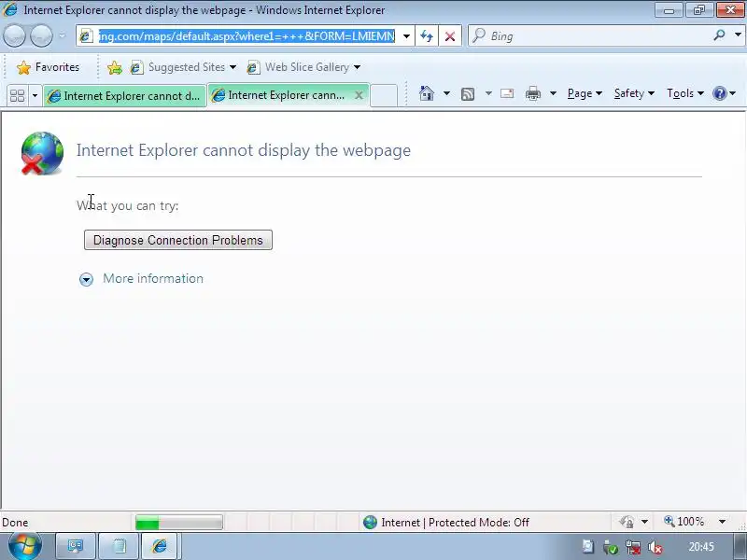Click the address bar URL field
Viewport: 747px width, 560px height.
click(x=247, y=36)
